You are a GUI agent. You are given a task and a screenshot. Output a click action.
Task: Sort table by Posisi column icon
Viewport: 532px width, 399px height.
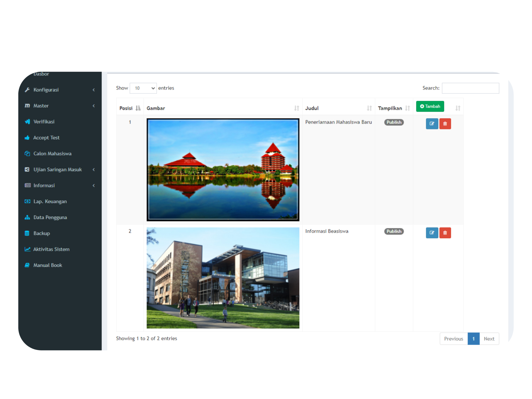(x=138, y=108)
